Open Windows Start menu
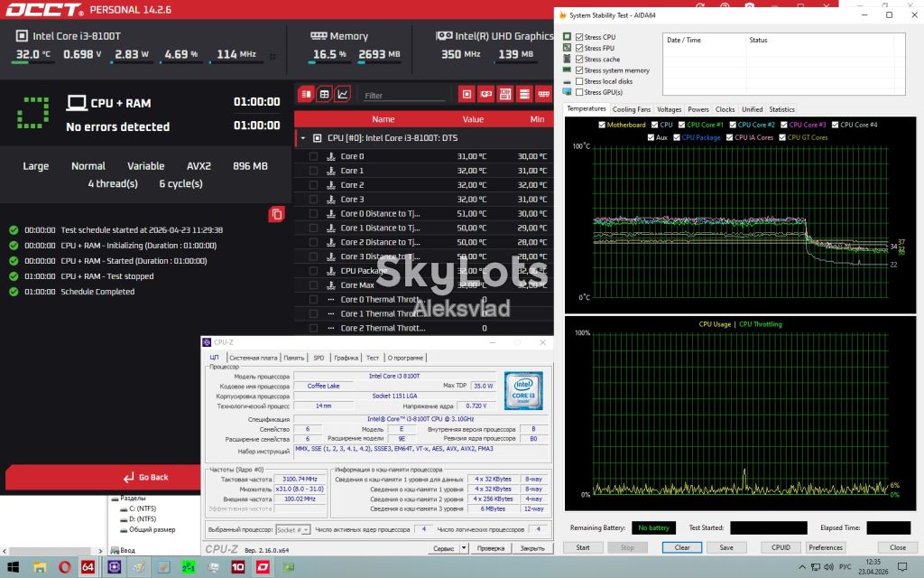 tap(13, 567)
